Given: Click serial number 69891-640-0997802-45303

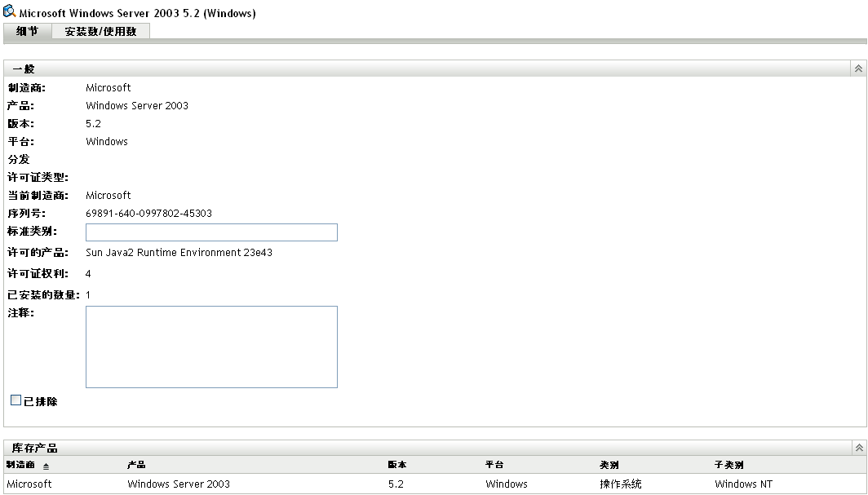Looking at the screenshot, I should click(149, 214).
